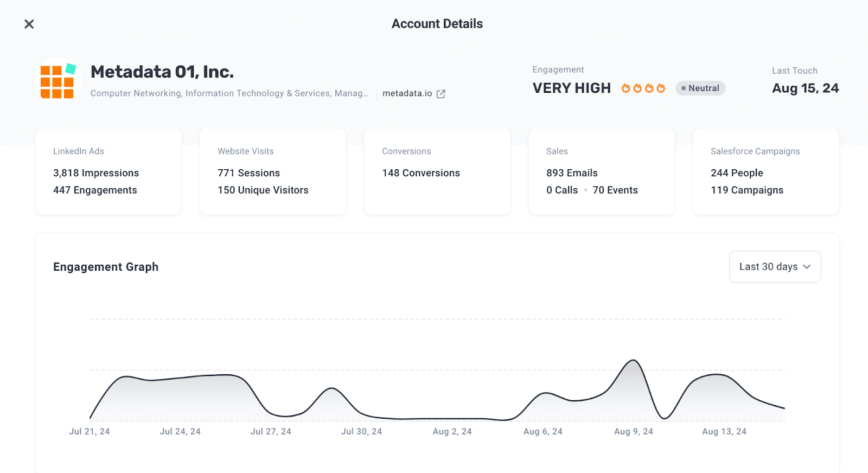This screenshot has height=473, width=868.
Task: Open the Conversions summary card
Action: click(x=437, y=171)
